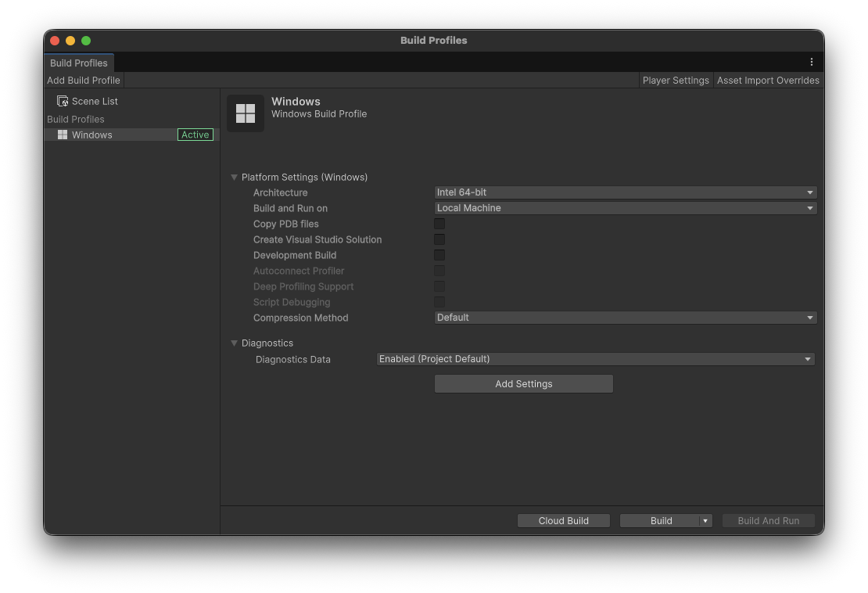
Task: Open Build button dropdown arrow
Action: pos(705,521)
